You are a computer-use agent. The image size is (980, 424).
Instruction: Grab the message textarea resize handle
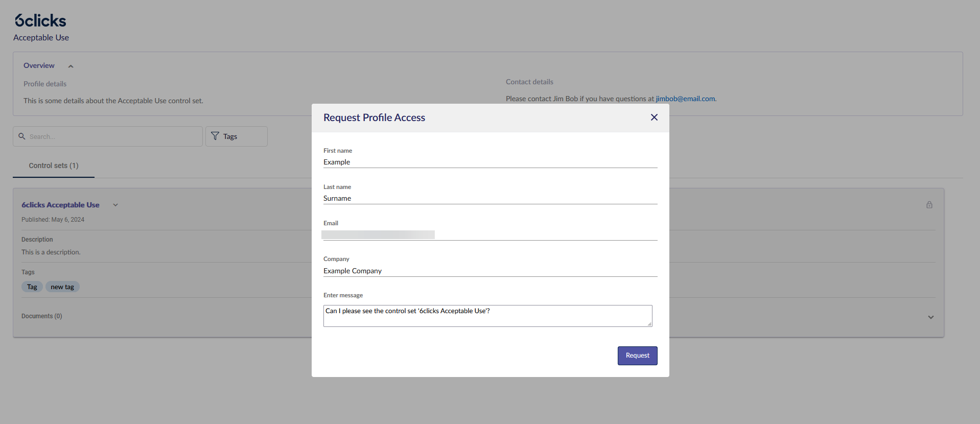click(649, 324)
